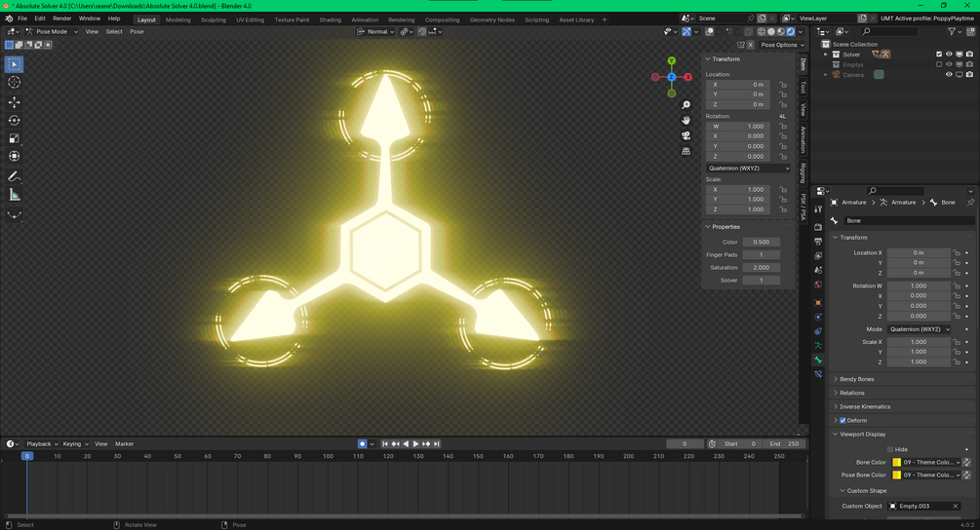Select the Scale tool

pos(15,138)
